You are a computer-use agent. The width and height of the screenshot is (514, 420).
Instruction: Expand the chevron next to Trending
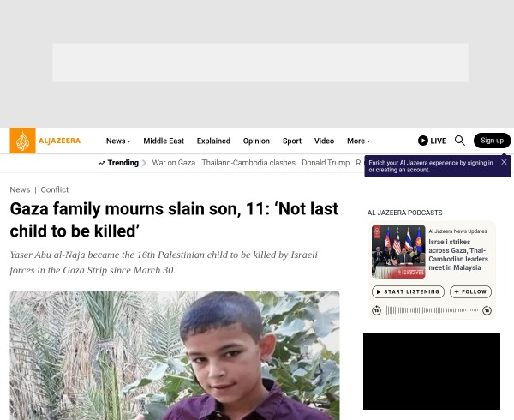[144, 163]
